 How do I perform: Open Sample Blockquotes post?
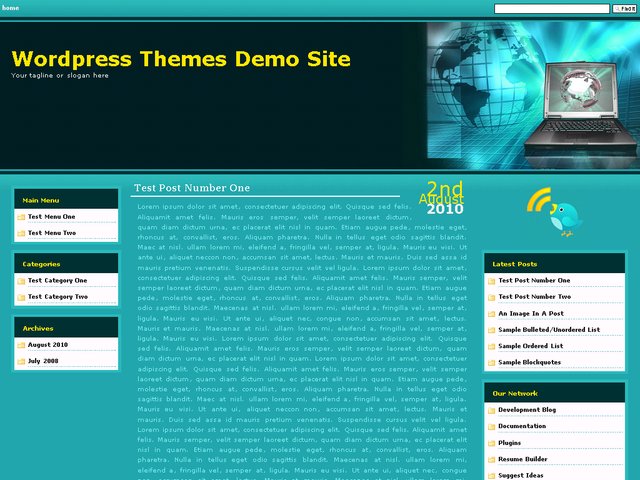(529, 362)
